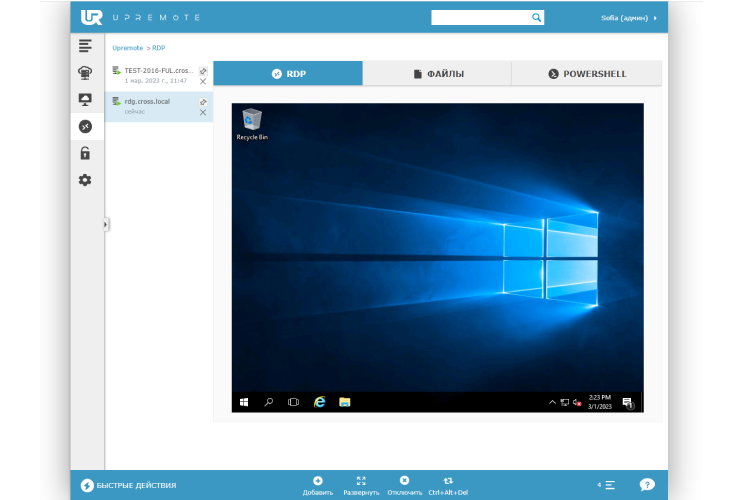Click Развернуть fullscreen icon
Screen dimensions: 740x500
(361, 481)
